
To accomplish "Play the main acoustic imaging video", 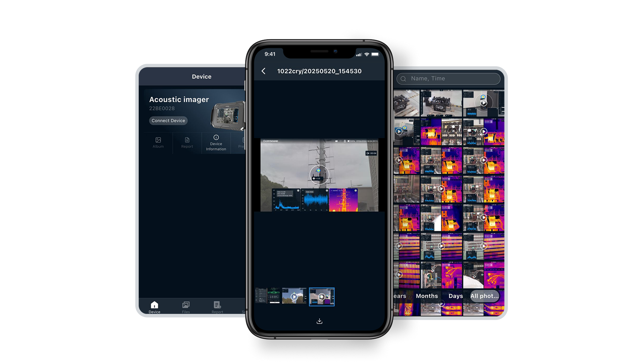I will click(319, 175).
